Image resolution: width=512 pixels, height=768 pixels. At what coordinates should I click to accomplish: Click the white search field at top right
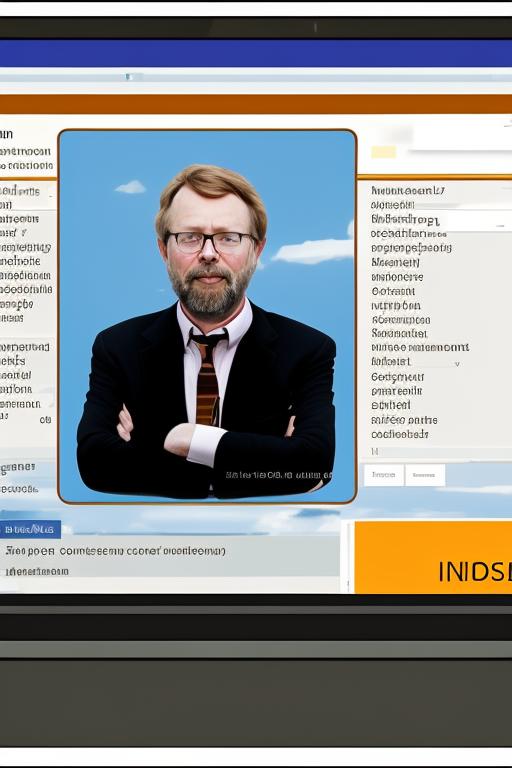pos(462,138)
